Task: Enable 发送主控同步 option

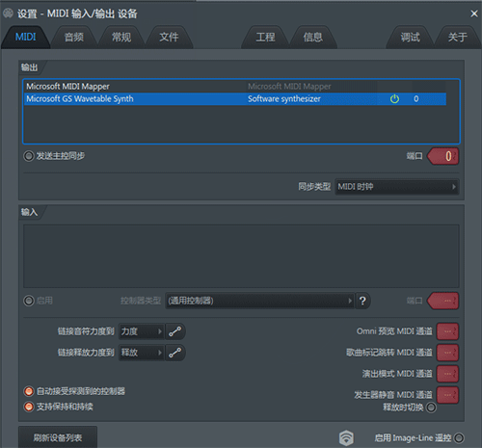Action: click(x=29, y=156)
